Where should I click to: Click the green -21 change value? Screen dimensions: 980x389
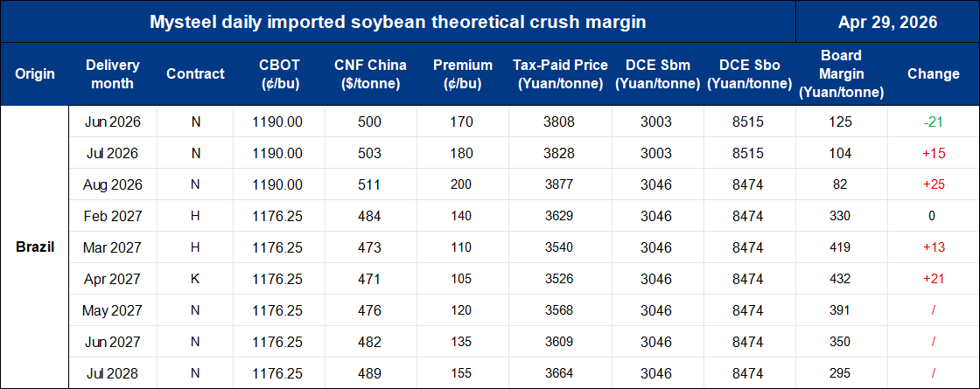(934, 122)
